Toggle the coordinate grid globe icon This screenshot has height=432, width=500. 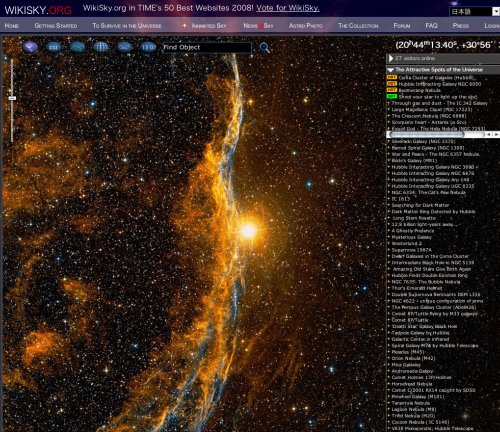(x=101, y=47)
